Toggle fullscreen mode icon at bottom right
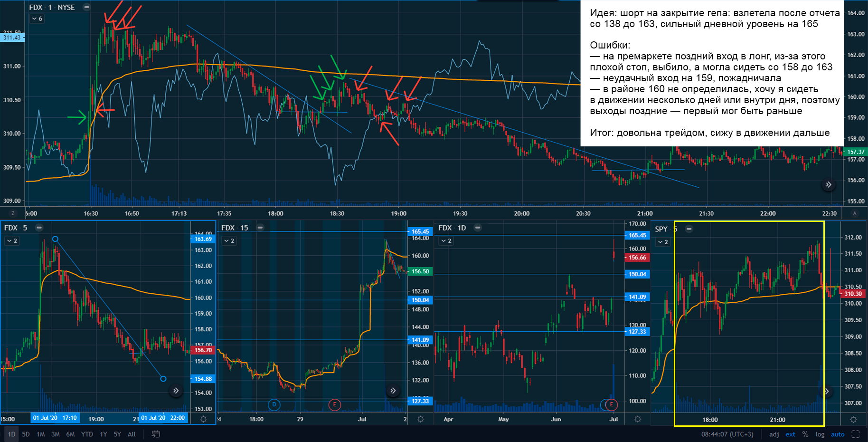The height and width of the screenshot is (442, 868). click(x=856, y=434)
